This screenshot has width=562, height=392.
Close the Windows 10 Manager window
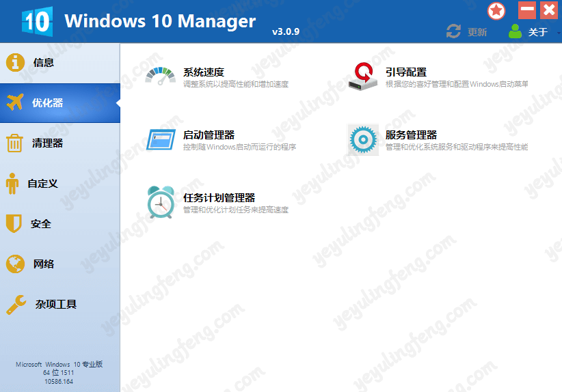click(x=549, y=10)
